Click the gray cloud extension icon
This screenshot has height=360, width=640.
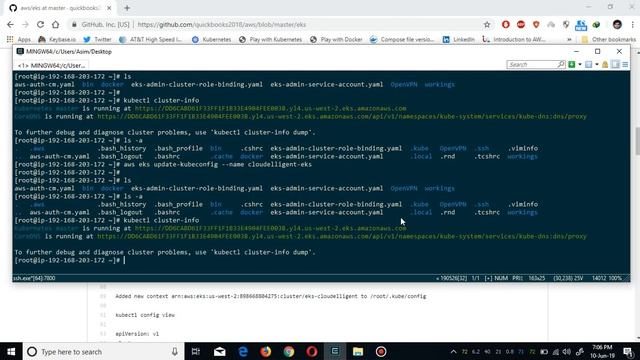pyautogui.click(x=551, y=24)
